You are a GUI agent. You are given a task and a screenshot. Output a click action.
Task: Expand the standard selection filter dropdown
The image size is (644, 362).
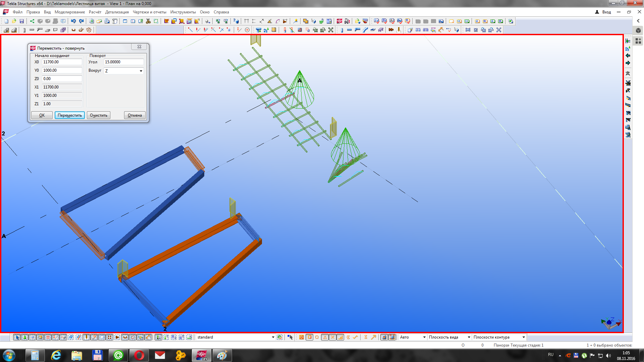click(x=273, y=337)
